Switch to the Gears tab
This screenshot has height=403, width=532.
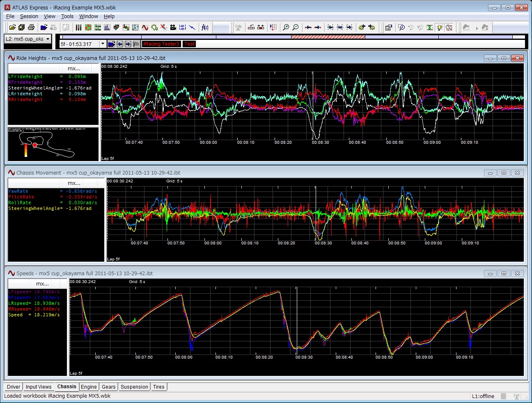[x=109, y=387]
